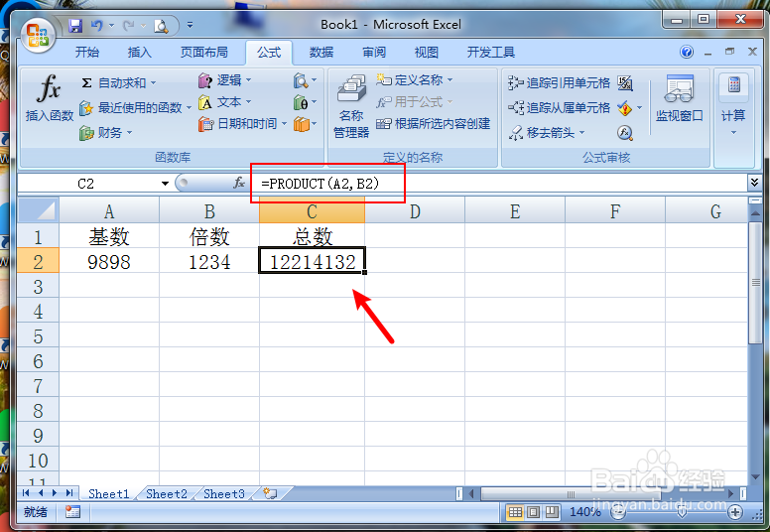The image size is (770, 532).
Task: Open the Insert Function (fx) ribbon button
Action: coord(49,98)
